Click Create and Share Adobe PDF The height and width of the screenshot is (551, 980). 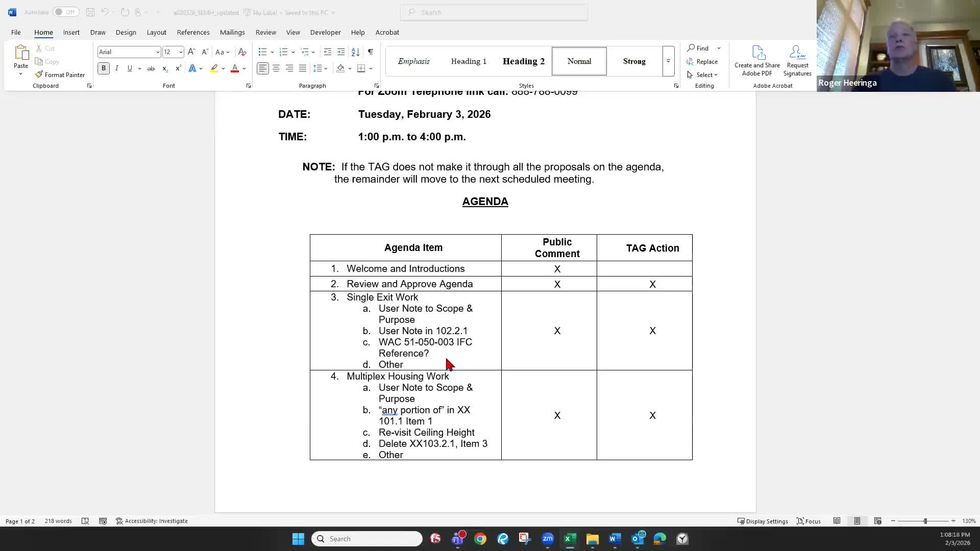[757, 61]
